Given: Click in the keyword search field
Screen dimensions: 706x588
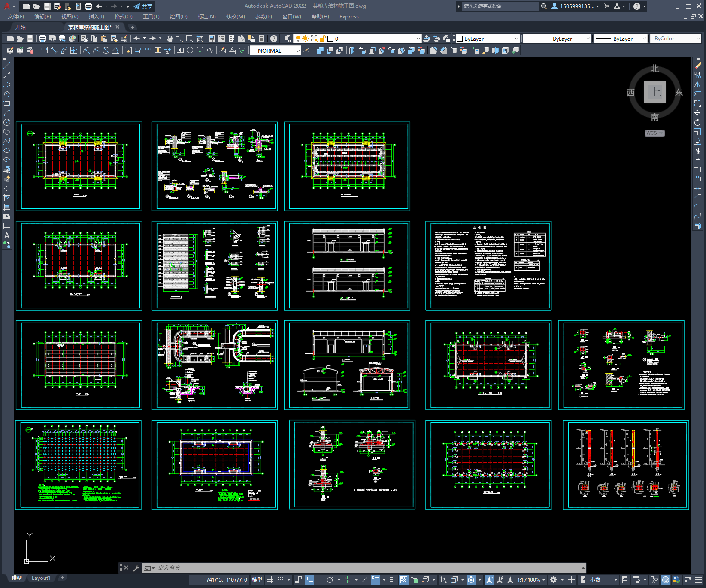Looking at the screenshot, I should pyautogui.click(x=500, y=6).
